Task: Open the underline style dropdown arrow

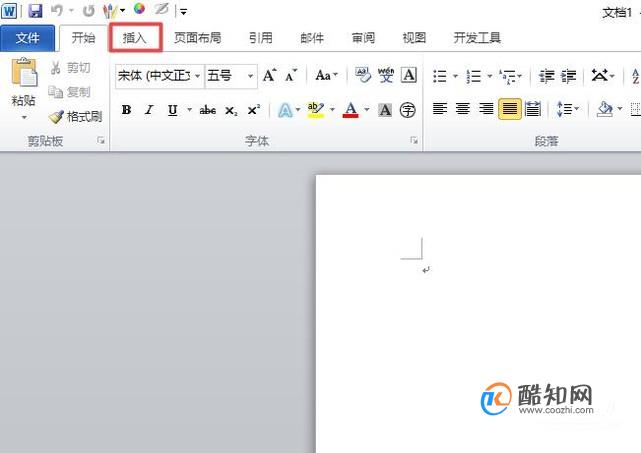Action: tap(189, 110)
